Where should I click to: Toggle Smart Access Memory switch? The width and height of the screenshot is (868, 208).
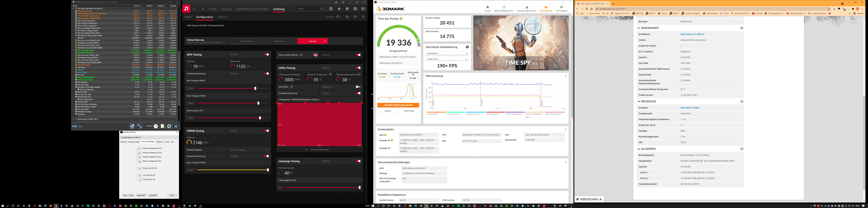click(358, 55)
